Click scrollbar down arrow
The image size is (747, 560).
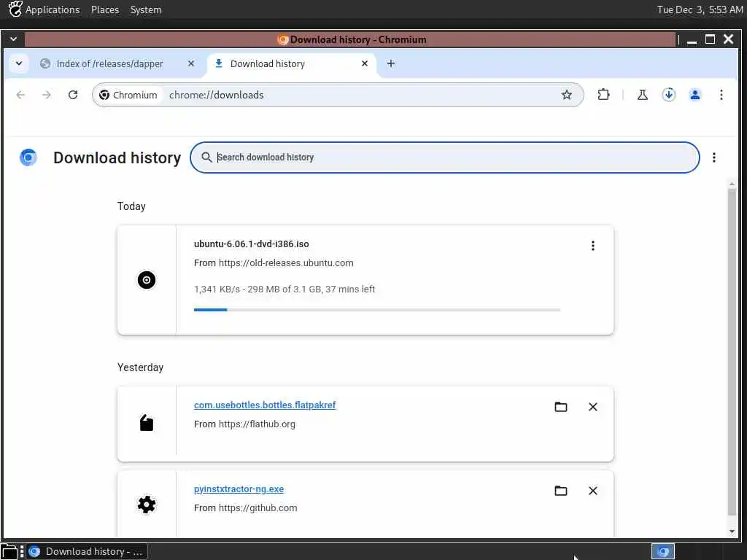tap(732, 532)
